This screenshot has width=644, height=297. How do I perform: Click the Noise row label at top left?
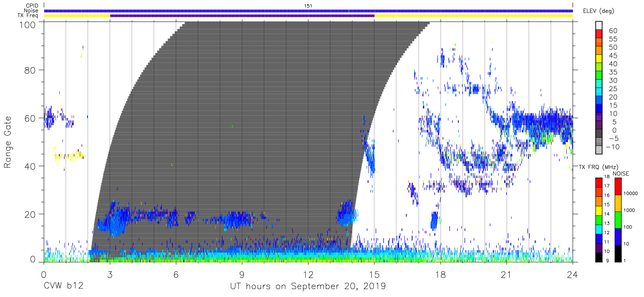(31, 10)
